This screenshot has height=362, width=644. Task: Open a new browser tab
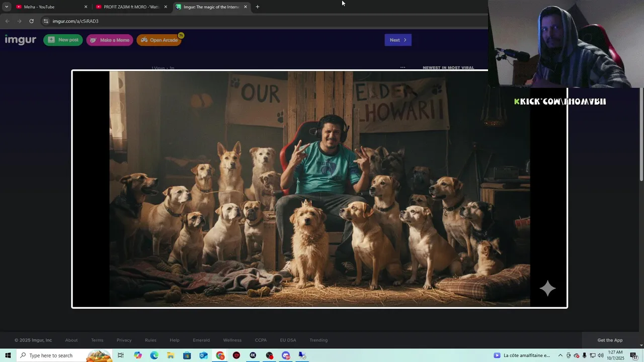tap(258, 7)
